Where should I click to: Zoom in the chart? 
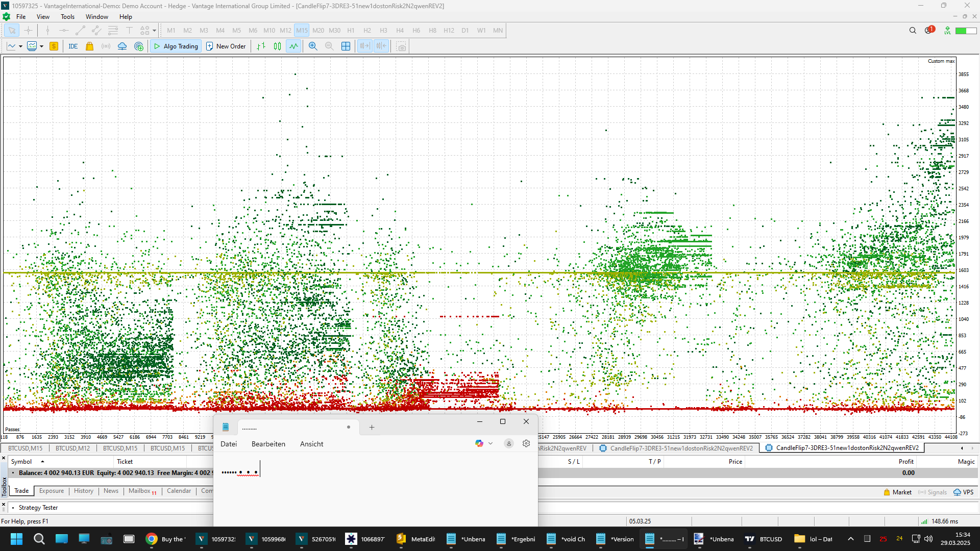pyautogui.click(x=313, y=46)
